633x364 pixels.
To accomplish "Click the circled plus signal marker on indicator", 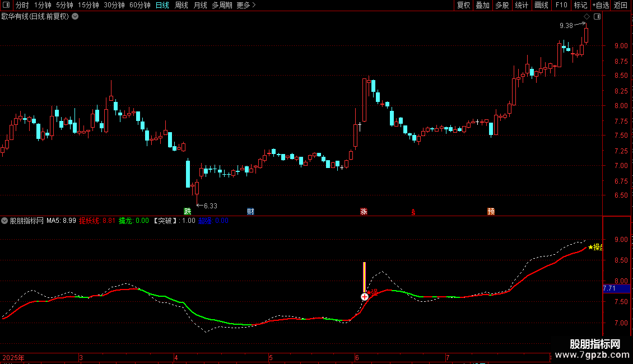I will 365,297.
